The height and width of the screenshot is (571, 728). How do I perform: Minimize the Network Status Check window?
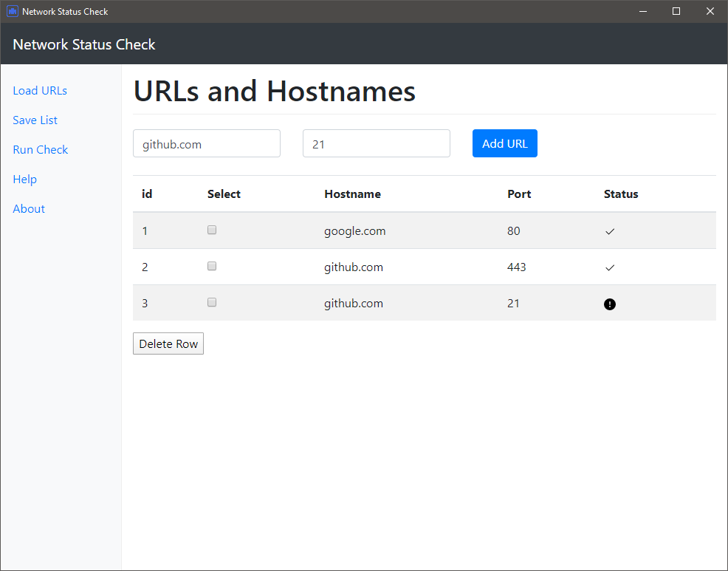coord(643,11)
